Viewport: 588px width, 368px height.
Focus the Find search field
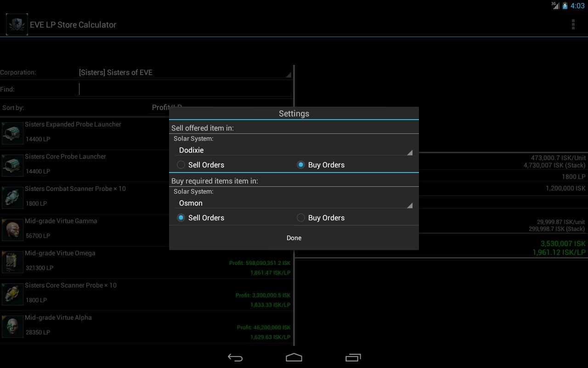(184, 89)
